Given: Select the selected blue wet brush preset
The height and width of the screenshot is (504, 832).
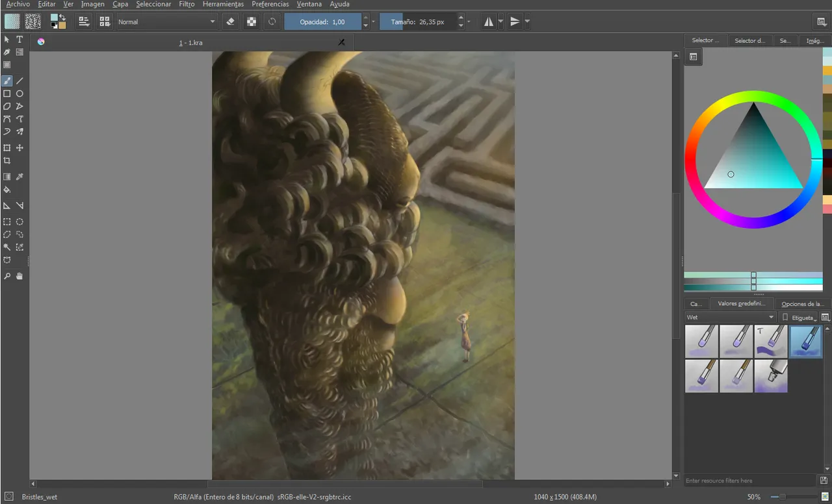Looking at the screenshot, I should pos(805,342).
